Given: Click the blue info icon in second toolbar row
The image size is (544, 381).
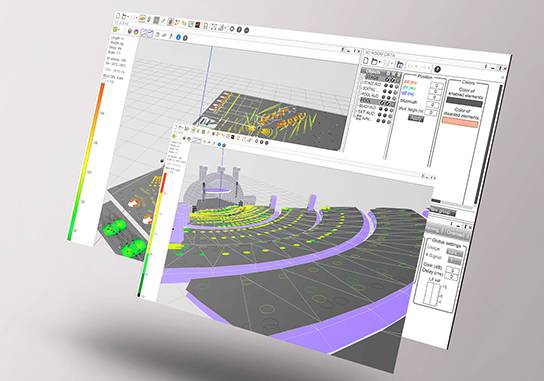Looking at the screenshot, I should 178,36.
